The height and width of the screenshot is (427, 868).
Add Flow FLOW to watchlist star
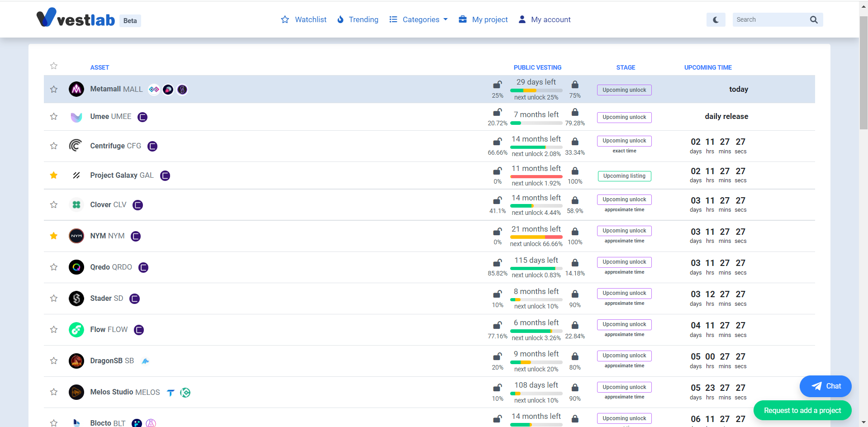click(54, 329)
